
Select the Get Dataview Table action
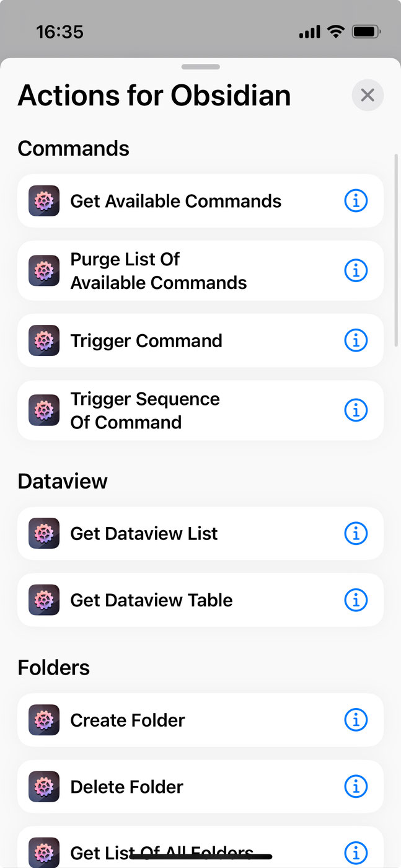click(x=151, y=600)
